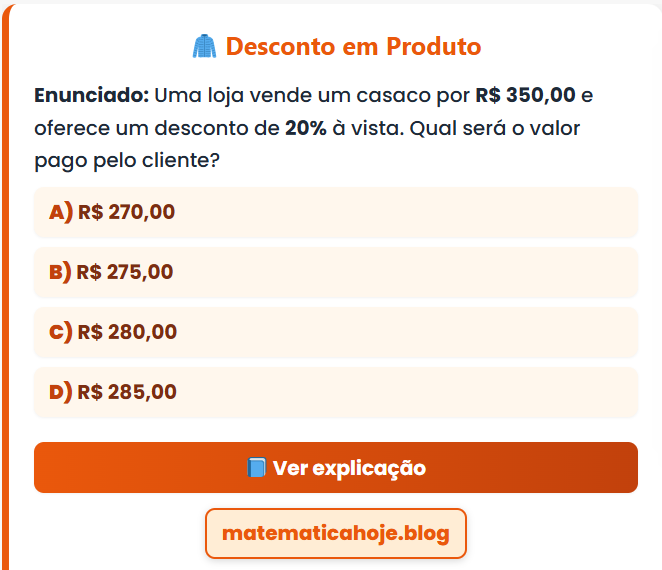Click the blue book icon on the button

257,468
